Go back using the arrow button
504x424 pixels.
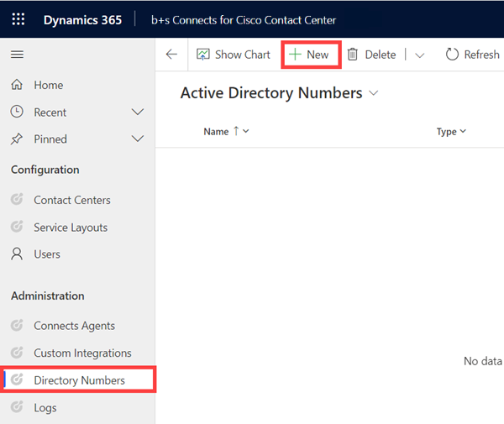coord(171,55)
